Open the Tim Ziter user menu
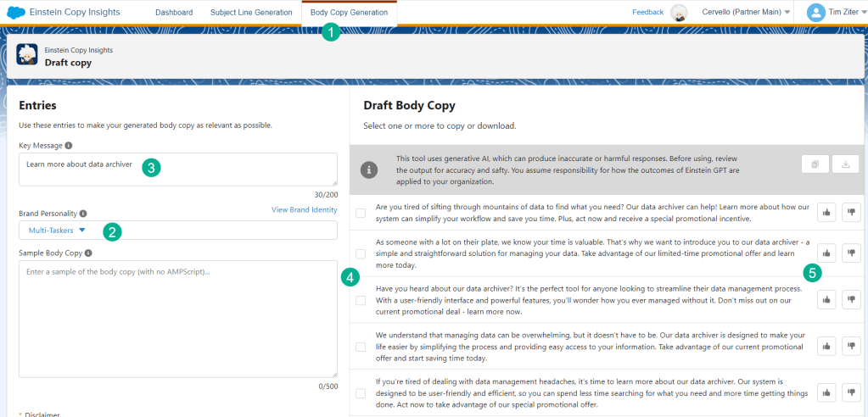This screenshot has width=868, height=417. [836, 12]
